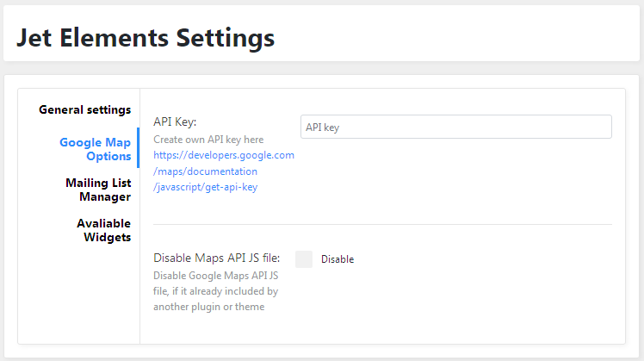Click the word Manager in the sidebar

tap(105, 197)
